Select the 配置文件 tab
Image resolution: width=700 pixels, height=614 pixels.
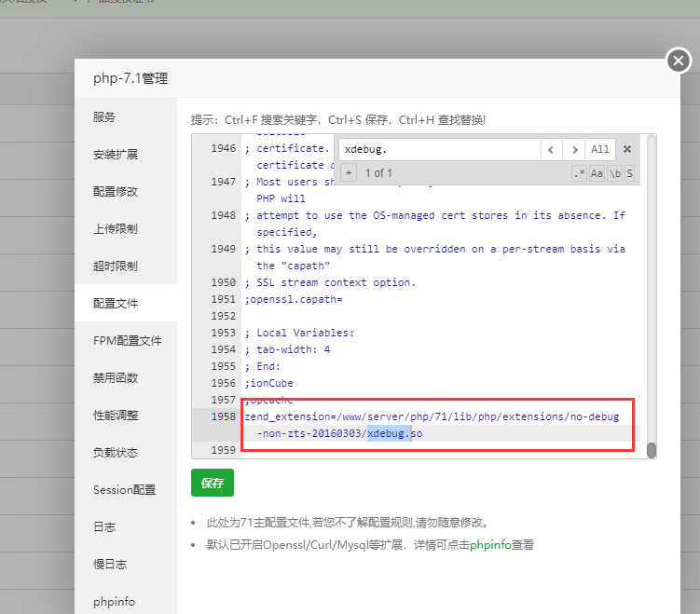[x=126, y=304]
